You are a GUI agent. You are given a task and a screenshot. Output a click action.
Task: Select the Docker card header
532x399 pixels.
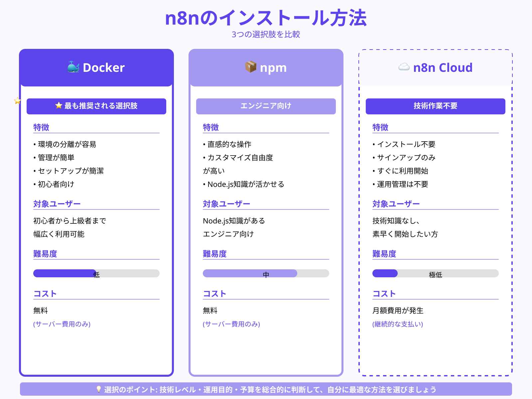(x=96, y=67)
